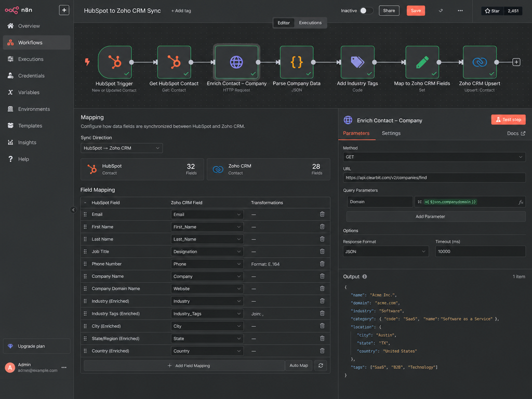Open the Parameters tab
The height and width of the screenshot is (399, 532).
coord(356,134)
